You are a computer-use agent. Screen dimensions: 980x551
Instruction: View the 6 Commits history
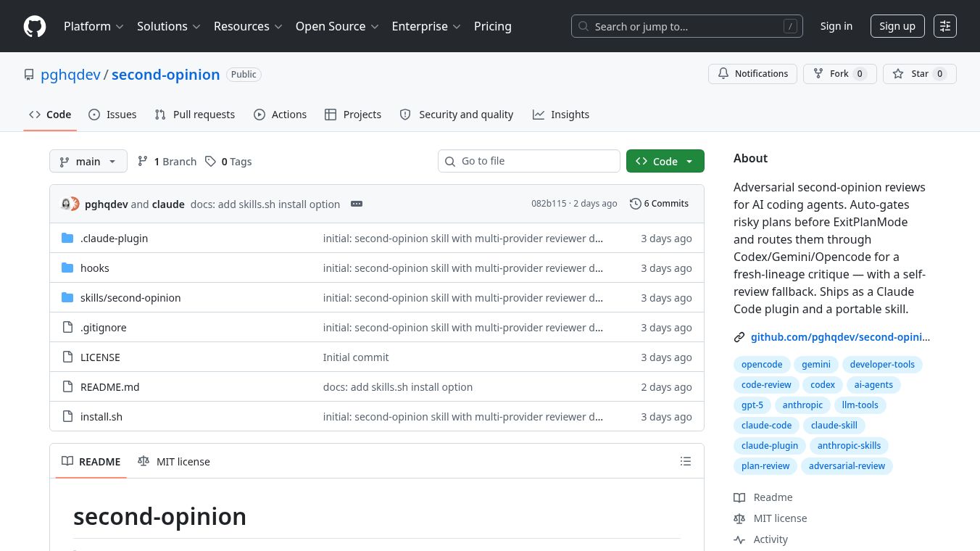(660, 204)
